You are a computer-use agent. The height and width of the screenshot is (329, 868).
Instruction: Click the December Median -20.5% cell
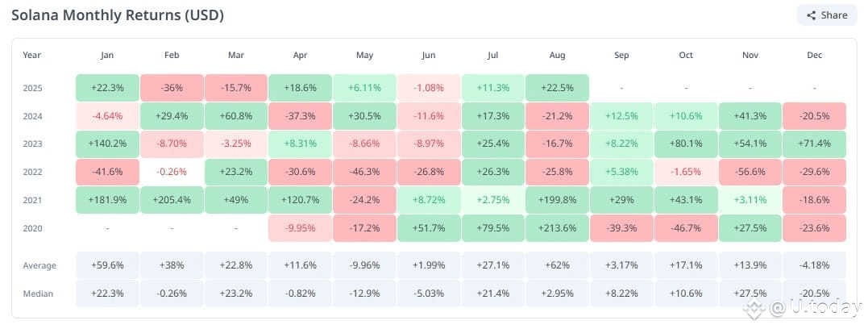(x=814, y=293)
